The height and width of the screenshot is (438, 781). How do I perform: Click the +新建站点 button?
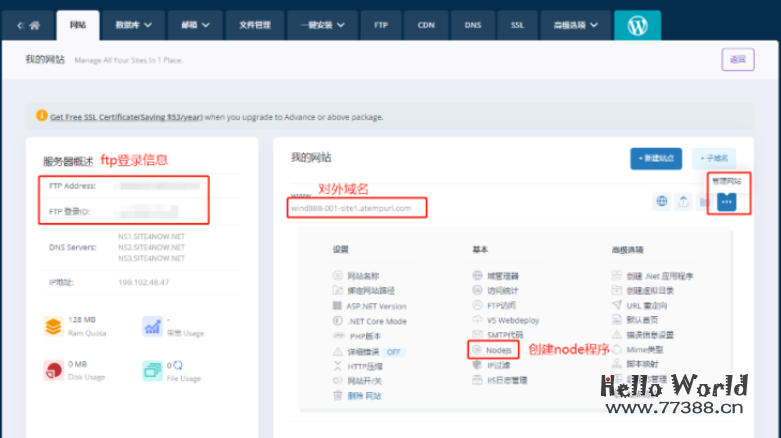point(656,158)
